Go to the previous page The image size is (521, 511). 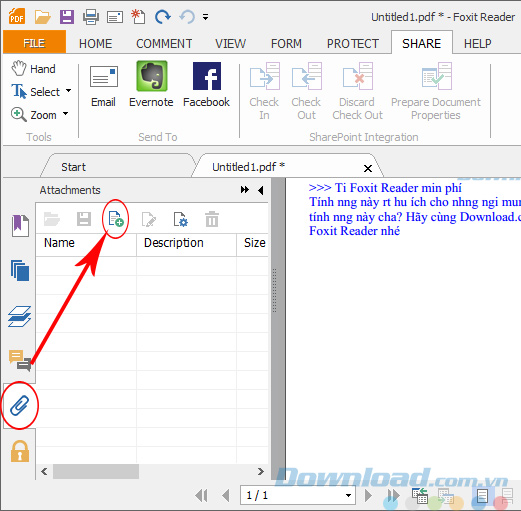click(x=226, y=495)
